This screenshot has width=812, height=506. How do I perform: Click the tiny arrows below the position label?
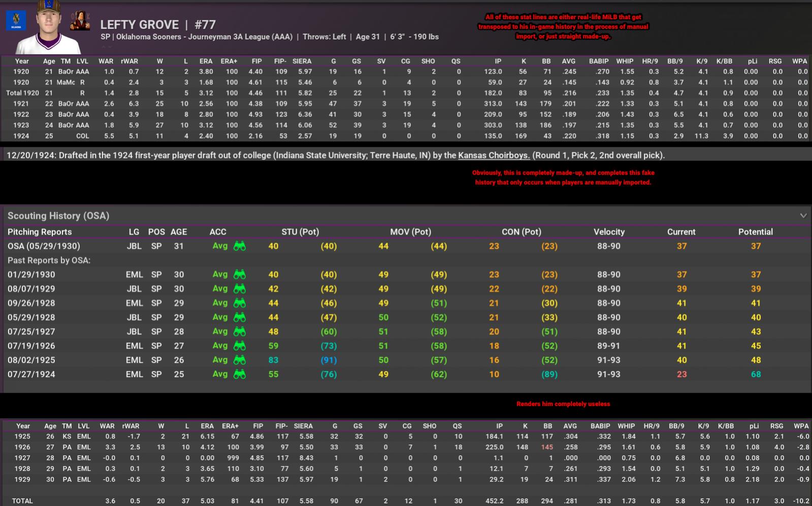point(106,47)
